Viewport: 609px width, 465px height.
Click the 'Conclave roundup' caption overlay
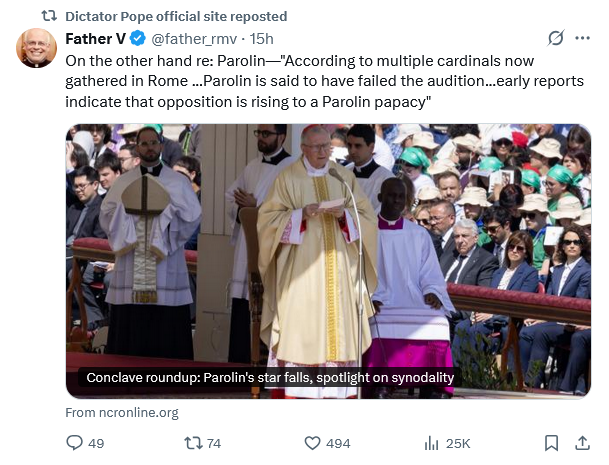click(x=270, y=378)
